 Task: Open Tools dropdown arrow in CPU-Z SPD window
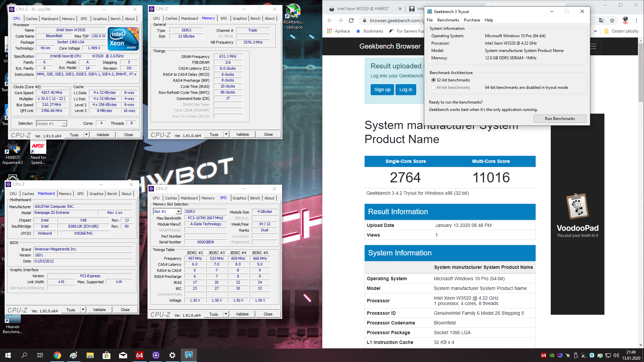click(226, 314)
